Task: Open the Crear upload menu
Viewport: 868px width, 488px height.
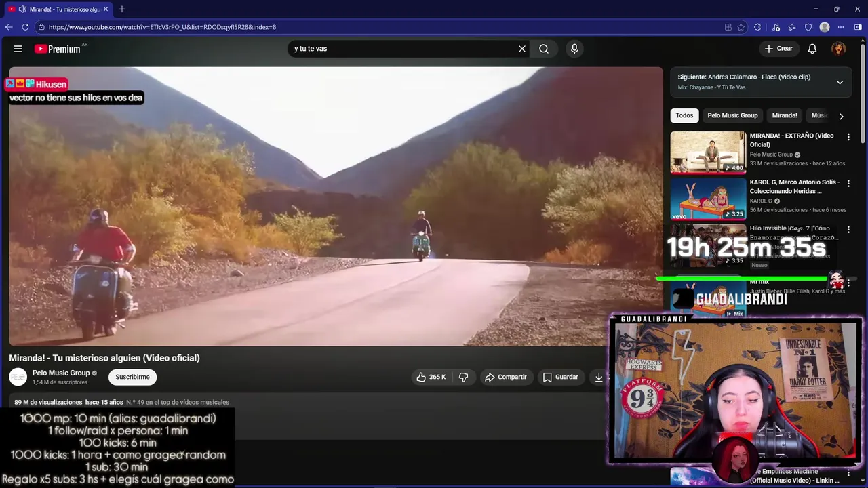Action: [778, 49]
